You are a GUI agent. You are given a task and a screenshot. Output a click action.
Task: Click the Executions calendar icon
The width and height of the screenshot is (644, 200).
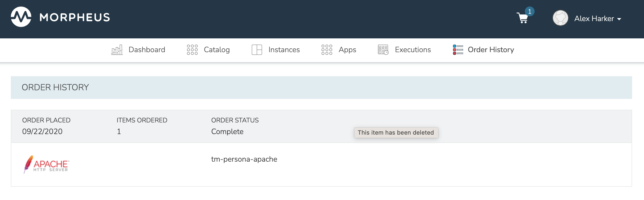[x=383, y=50]
